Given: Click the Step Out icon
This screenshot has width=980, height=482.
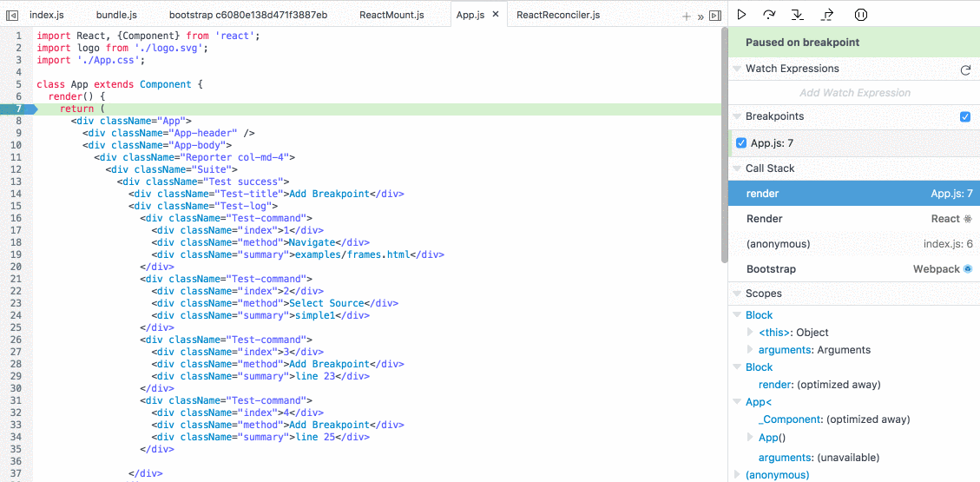Looking at the screenshot, I should (827, 14).
